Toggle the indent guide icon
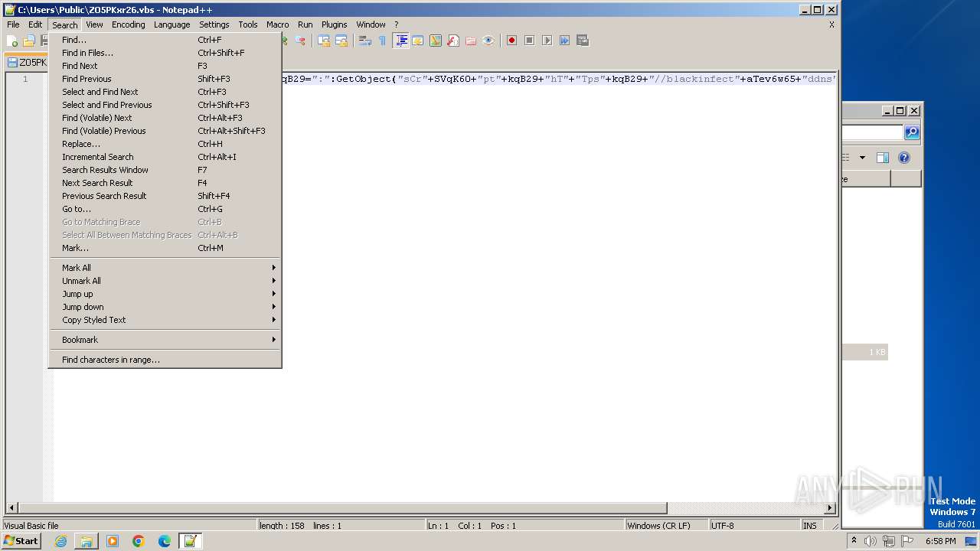The height and width of the screenshot is (551, 980). (x=400, y=41)
